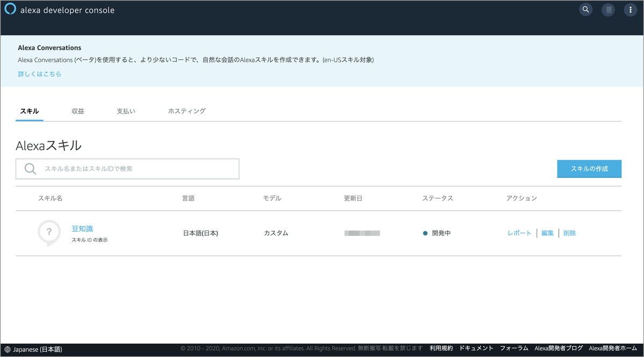Screen dimensions: 644x357
Task: Click the blurred update date cell
Action: 362,233
